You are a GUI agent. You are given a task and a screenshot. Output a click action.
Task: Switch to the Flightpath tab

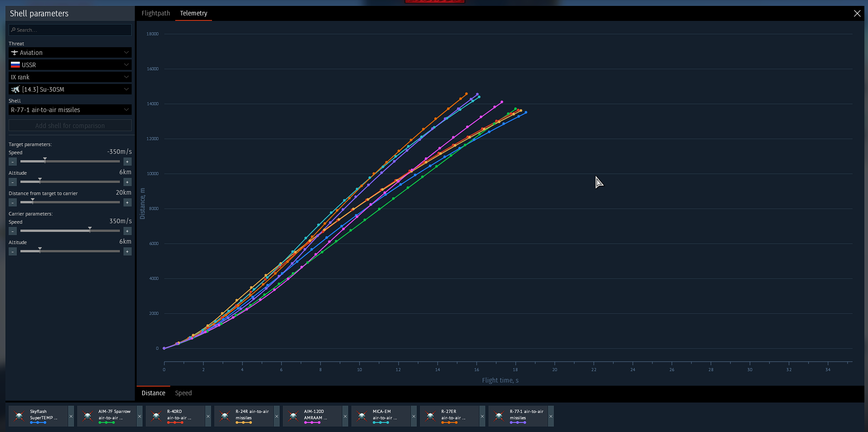pos(156,13)
